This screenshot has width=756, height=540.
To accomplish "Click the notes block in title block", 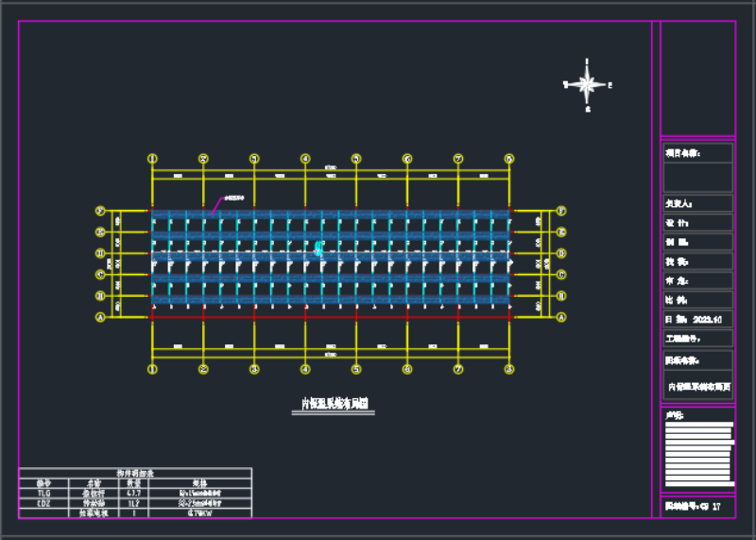I will pos(697,441).
